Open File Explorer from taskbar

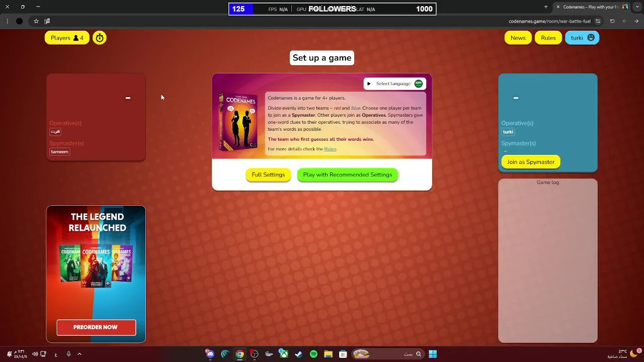pos(328,354)
